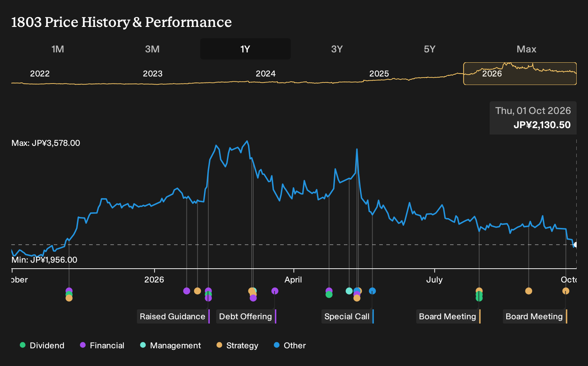Open the Debt Offering event label
The image size is (588, 366).
pyautogui.click(x=246, y=316)
